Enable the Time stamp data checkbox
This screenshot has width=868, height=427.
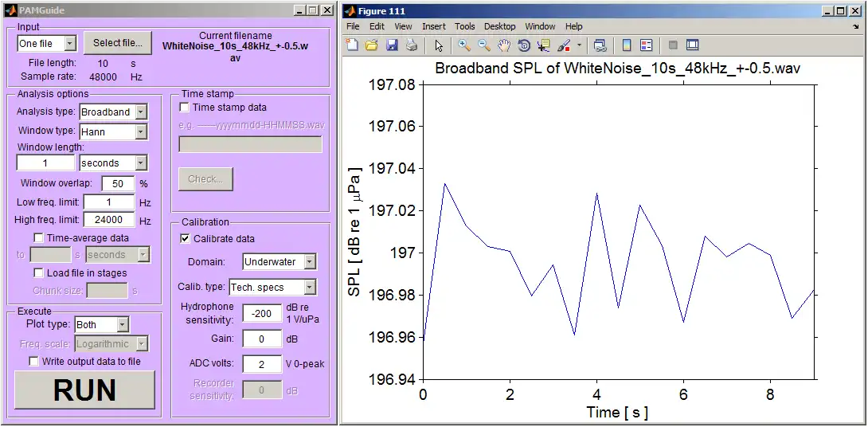pos(185,107)
